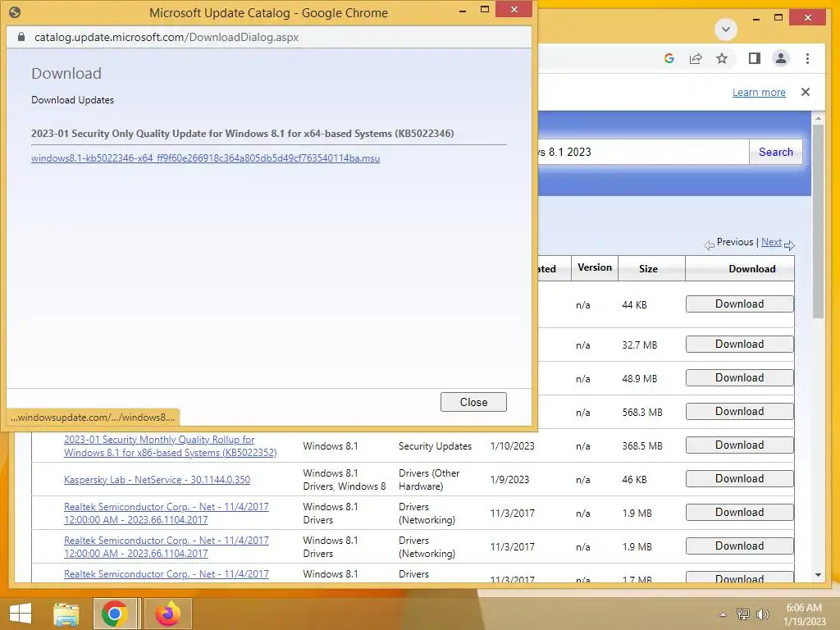840x630 pixels.
Task: Download the 368.5 MB Monthly Rollup
Action: click(x=739, y=445)
